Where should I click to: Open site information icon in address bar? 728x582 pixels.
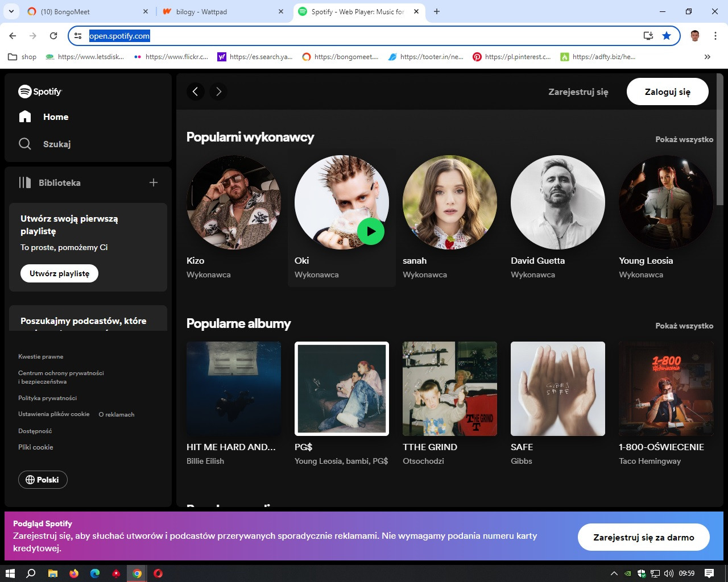(78, 36)
